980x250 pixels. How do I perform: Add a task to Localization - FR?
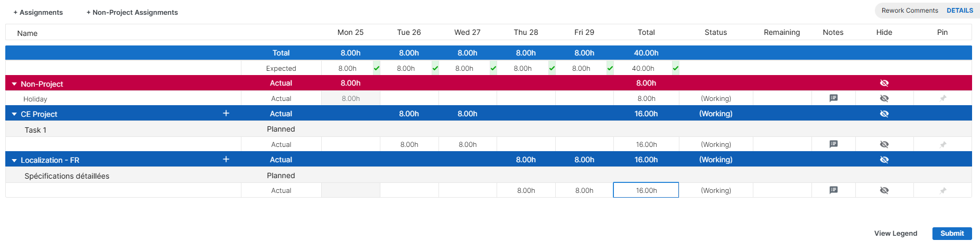[x=226, y=160]
